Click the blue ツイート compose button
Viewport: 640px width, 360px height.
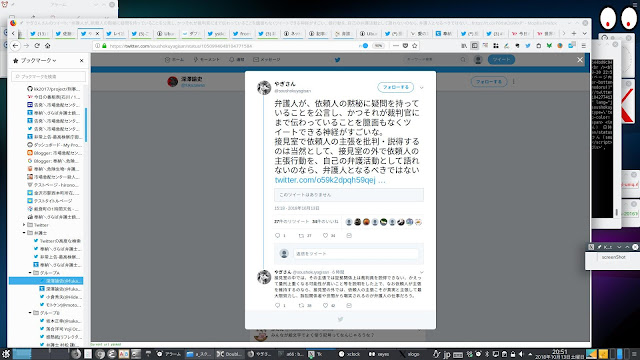click(501, 60)
